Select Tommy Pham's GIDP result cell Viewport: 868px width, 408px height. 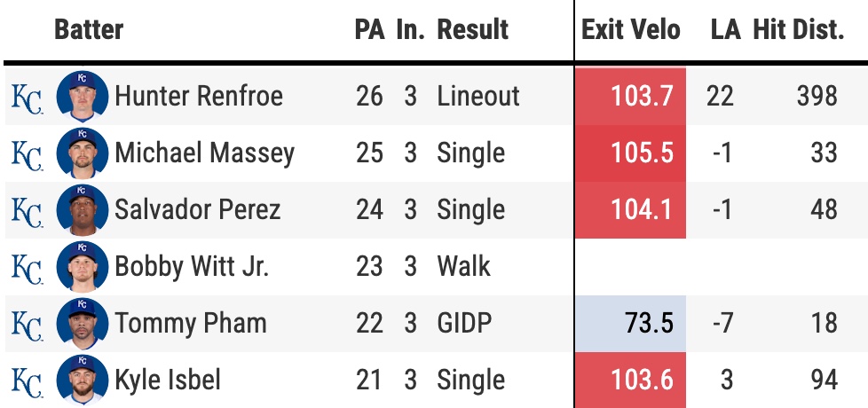(x=463, y=324)
